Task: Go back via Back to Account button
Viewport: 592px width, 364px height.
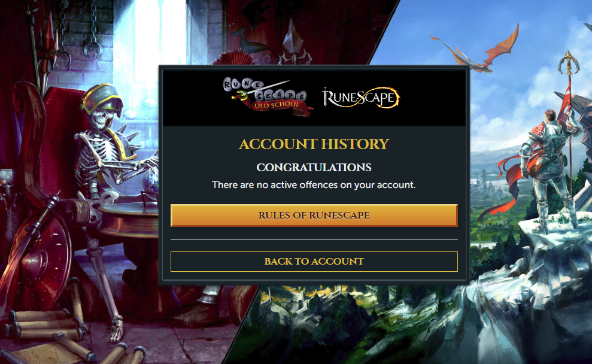Action: coord(314,261)
